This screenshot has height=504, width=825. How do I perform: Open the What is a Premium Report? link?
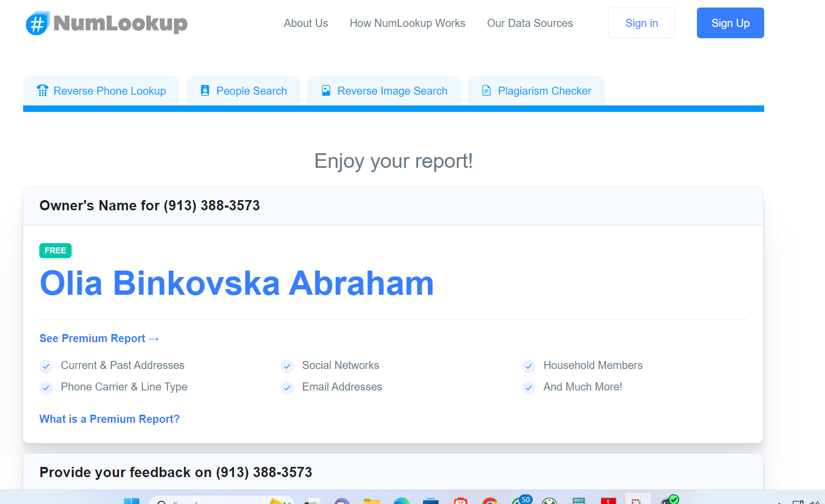click(109, 419)
